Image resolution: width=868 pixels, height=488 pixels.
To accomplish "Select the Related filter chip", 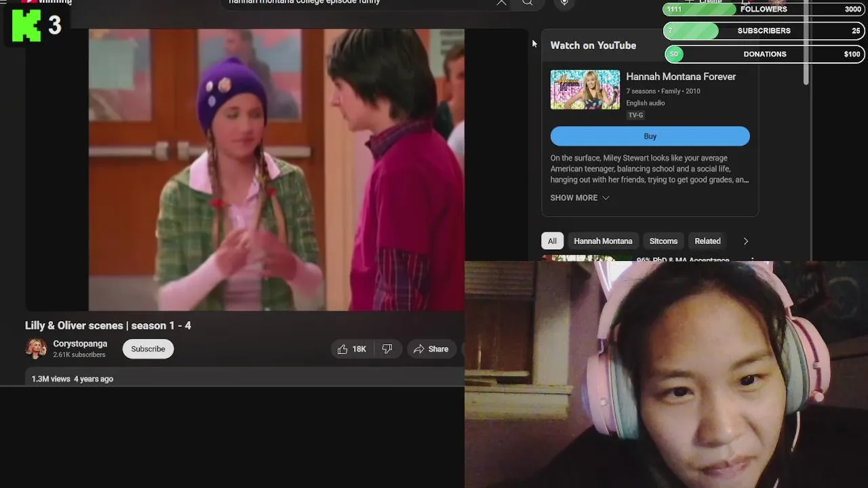I will (x=707, y=241).
